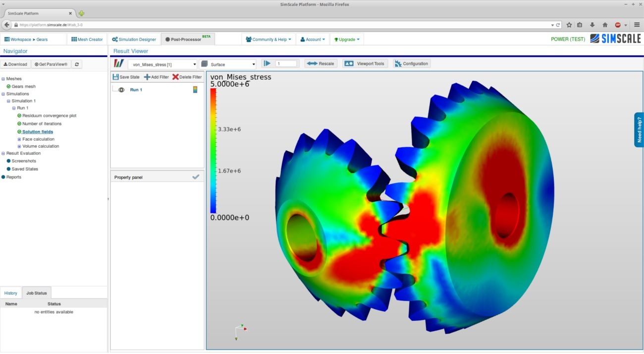Open the Post-Processor BETA tab

pyautogui.click(x=187, y=39)
